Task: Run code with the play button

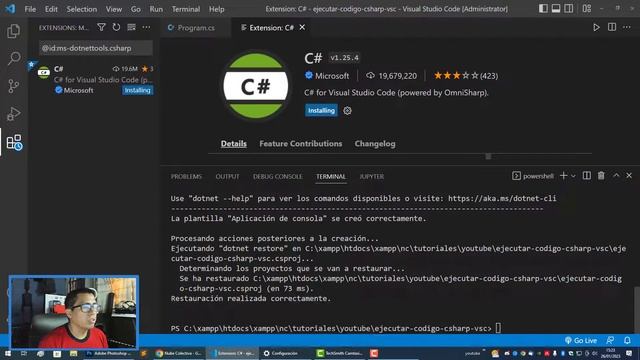Action: (596, 27)
